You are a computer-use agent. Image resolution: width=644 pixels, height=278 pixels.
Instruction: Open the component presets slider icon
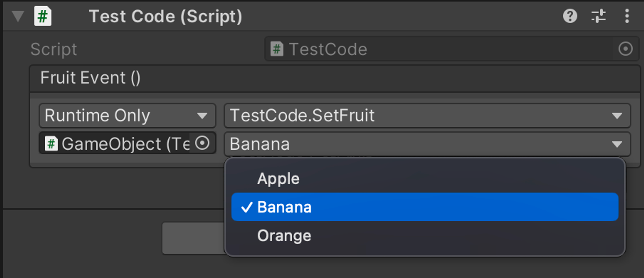598,16
